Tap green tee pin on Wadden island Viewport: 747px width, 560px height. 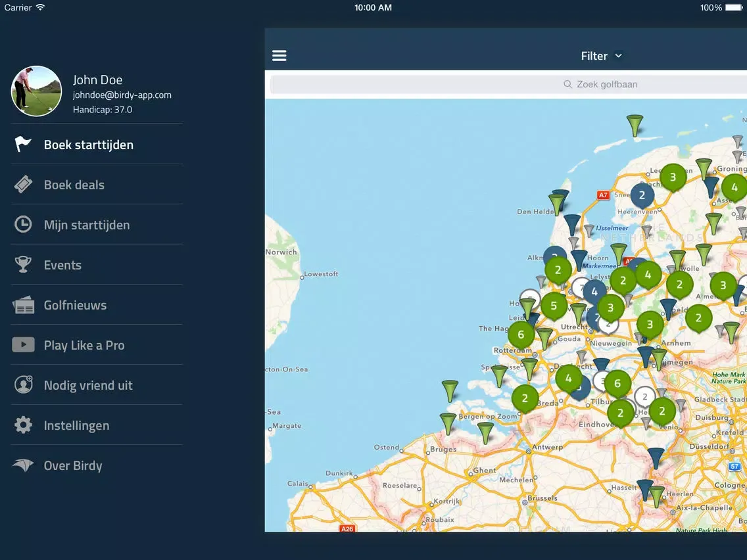635,125
